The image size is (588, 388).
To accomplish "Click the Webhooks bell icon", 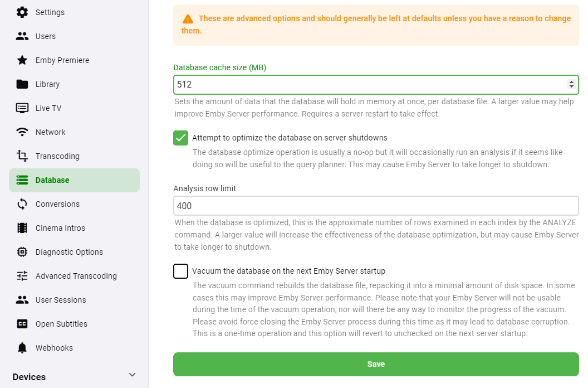I will 22,348.
